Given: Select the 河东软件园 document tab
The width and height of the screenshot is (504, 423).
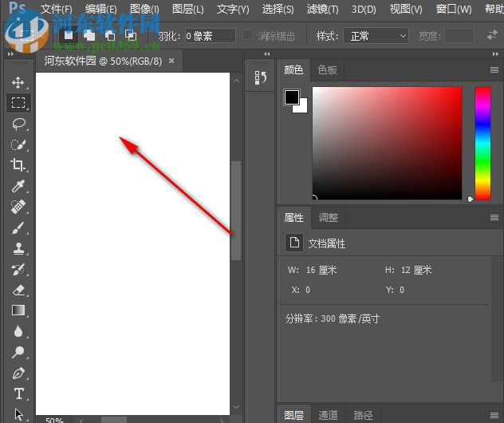Looking at the screenshot, I should click(103, 61).
